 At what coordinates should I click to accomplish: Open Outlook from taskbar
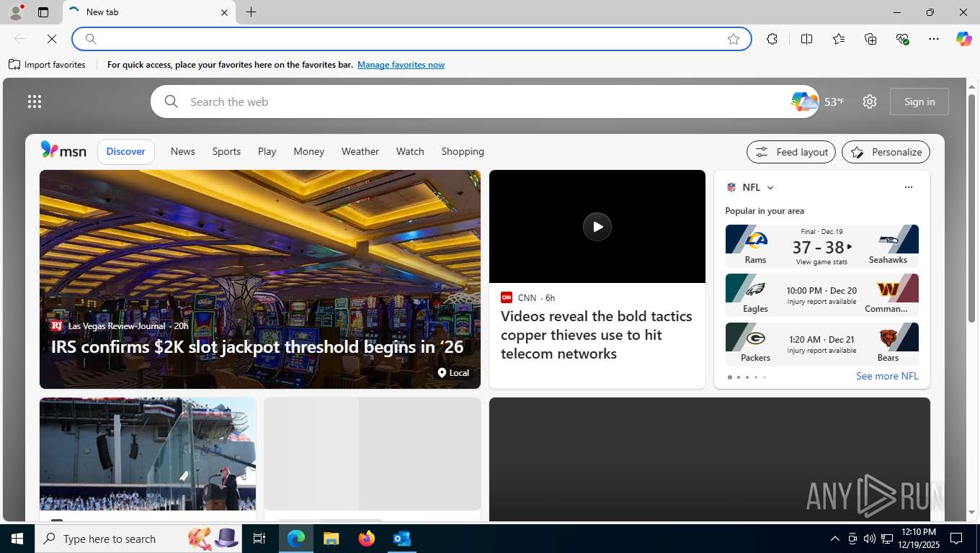pos(401,539)
